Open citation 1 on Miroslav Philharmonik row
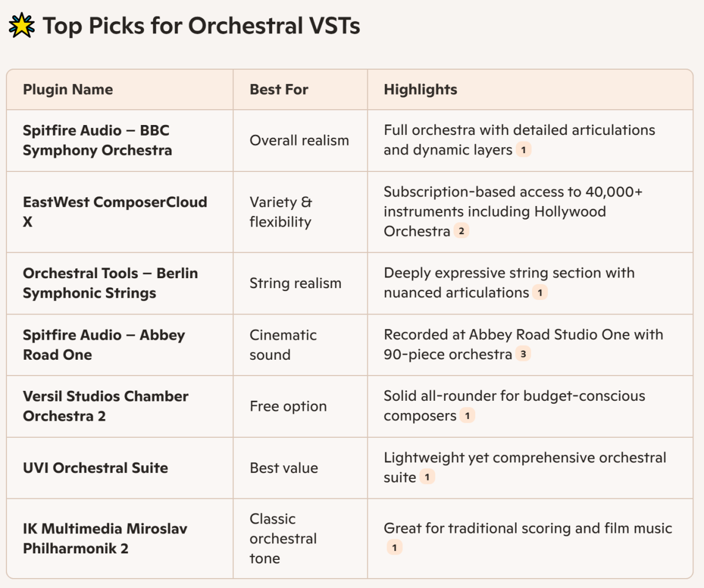The width and height of the screenshot is (704, 588). click(x=395, y=548)
